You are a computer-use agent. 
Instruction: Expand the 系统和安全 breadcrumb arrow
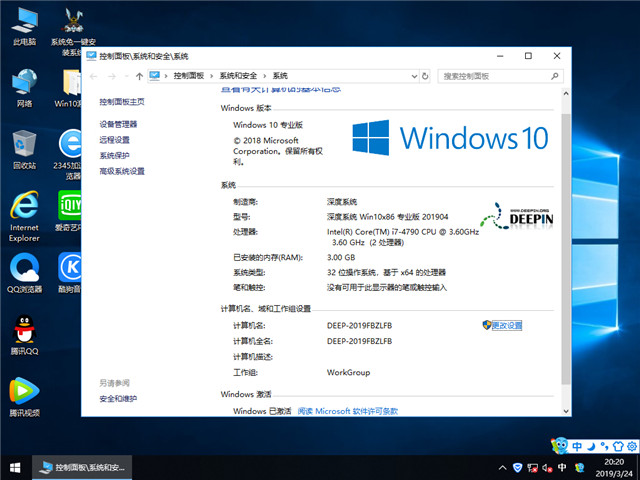pos(266,76)
